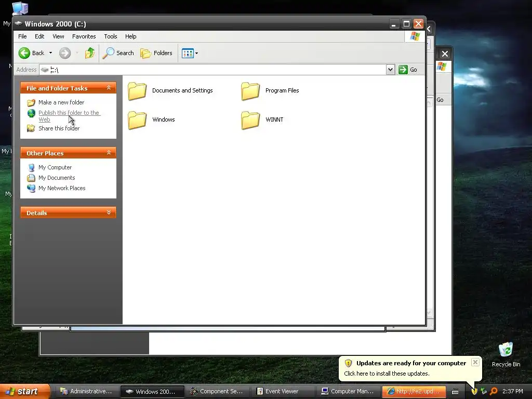Screen dimensions: 532x399
Task: Toggle the Folders pane
Action: tap(156, 53)
